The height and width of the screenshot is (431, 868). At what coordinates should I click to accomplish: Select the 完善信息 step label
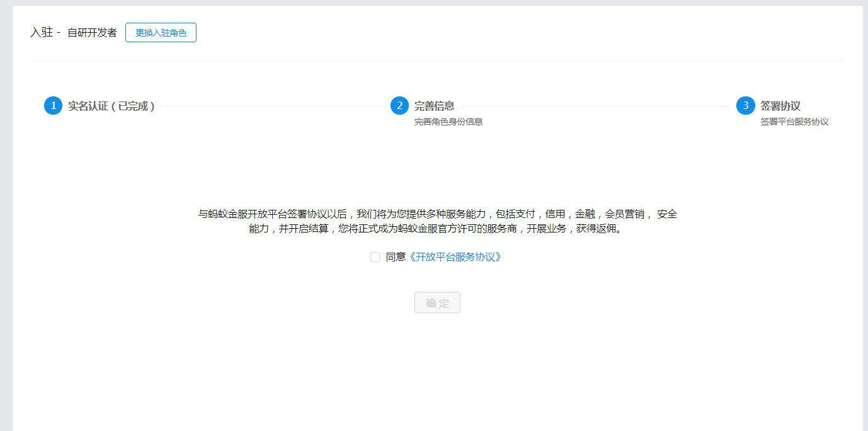(x=434, y=106)
